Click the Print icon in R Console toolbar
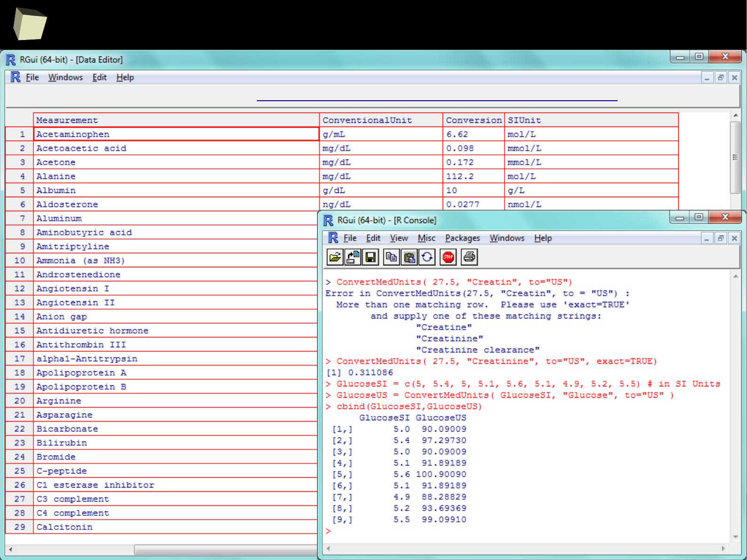The image size is (747, 560). click(x=469, y=257)
